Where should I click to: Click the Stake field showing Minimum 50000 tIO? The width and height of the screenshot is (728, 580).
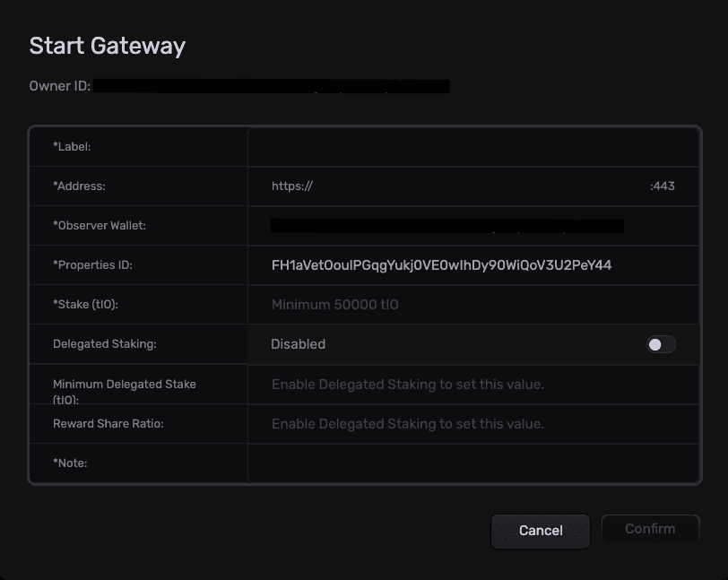473,305
